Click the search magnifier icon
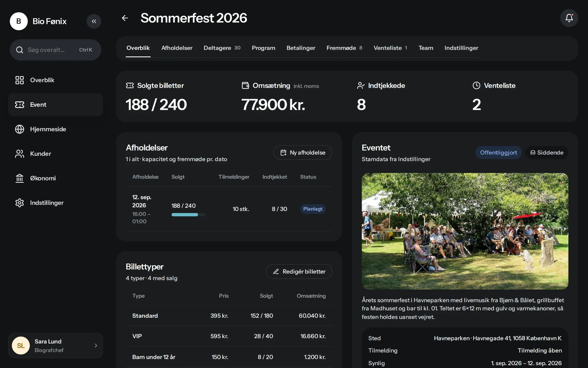Viewport: 588px width, 368px height. (20, 50)
